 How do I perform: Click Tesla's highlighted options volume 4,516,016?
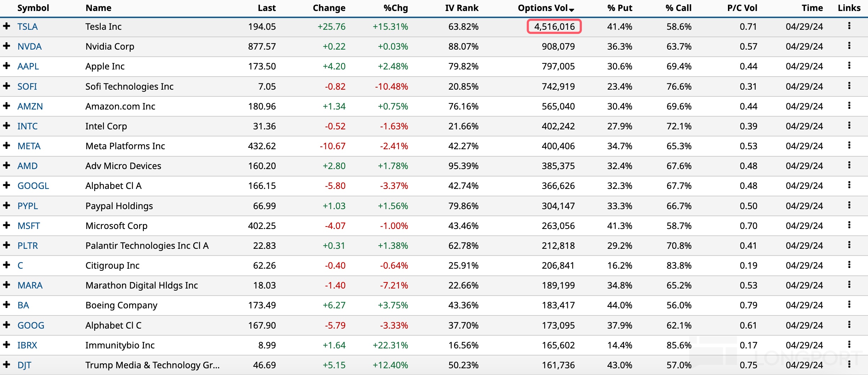pos(554,27)
